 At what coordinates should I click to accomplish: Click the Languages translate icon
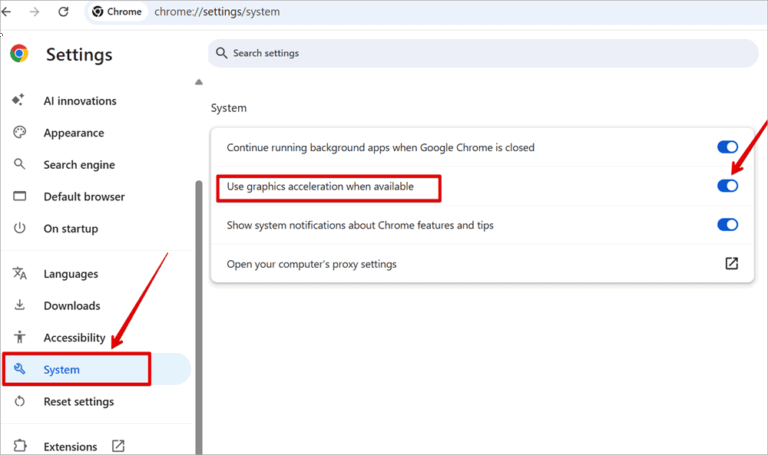tap(20, 273)
